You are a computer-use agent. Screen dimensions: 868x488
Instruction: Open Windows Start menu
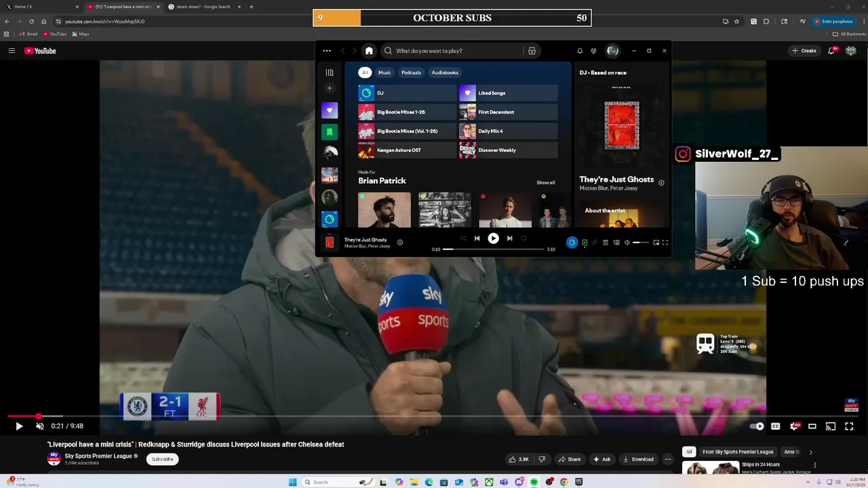292,482
